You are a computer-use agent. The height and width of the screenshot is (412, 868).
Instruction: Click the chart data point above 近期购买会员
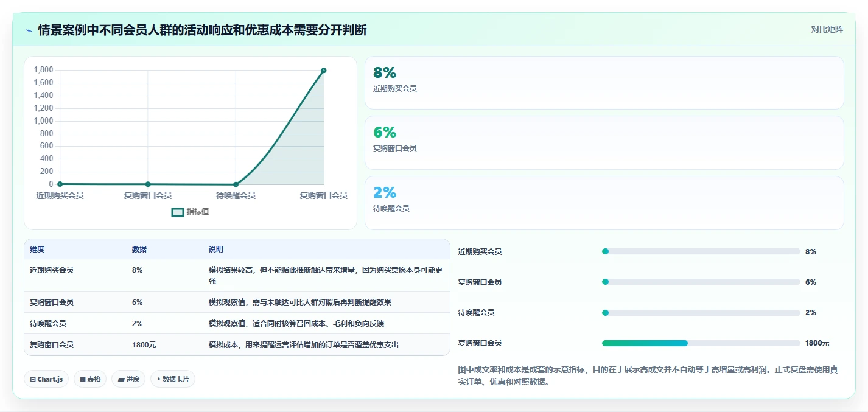click(x=60, y=184)
